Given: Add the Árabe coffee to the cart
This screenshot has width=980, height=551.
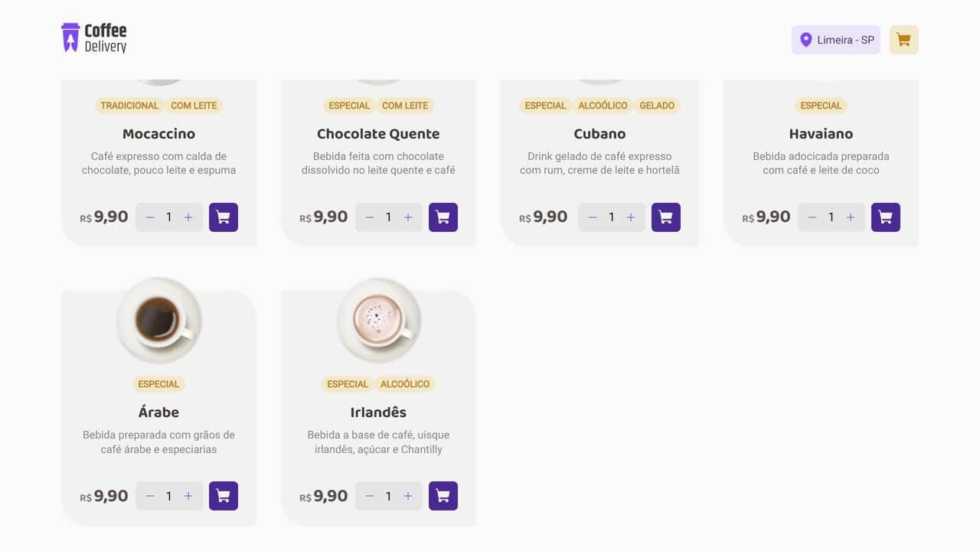Looking at the screenshot, I should [223, 495].
